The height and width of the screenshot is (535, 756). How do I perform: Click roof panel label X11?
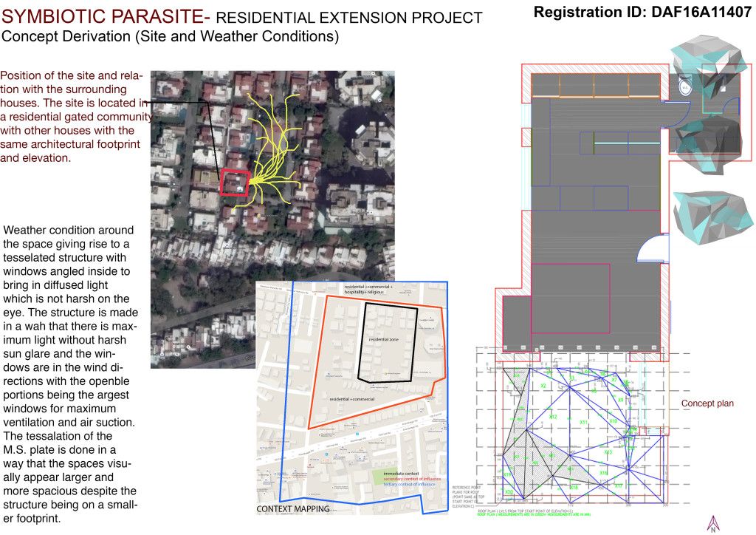(x=584, y=422)
